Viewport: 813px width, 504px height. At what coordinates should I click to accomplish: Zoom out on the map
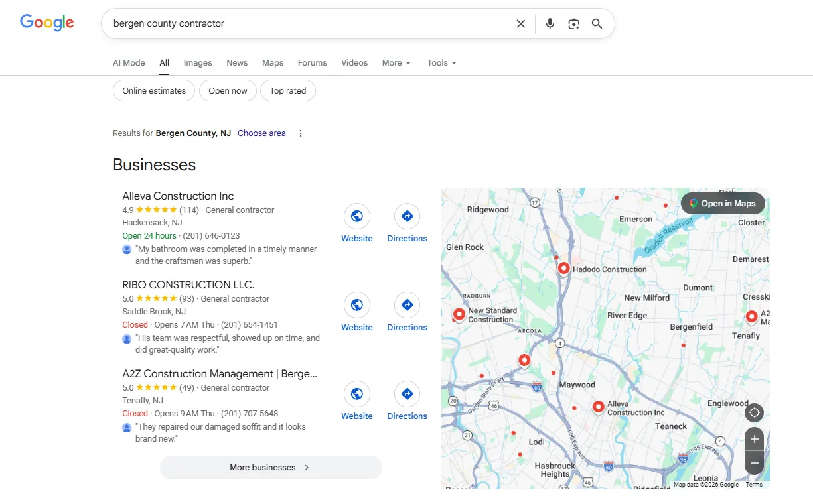(x=754, y=462)
